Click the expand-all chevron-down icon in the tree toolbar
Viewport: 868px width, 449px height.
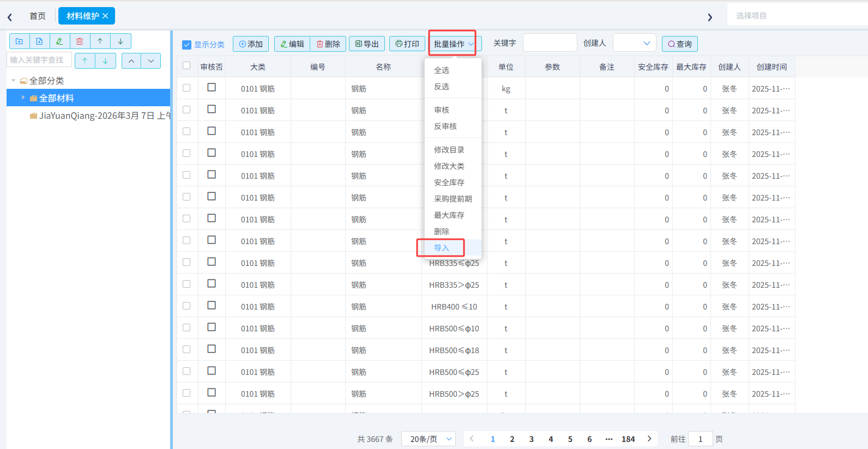coord(151,60)
